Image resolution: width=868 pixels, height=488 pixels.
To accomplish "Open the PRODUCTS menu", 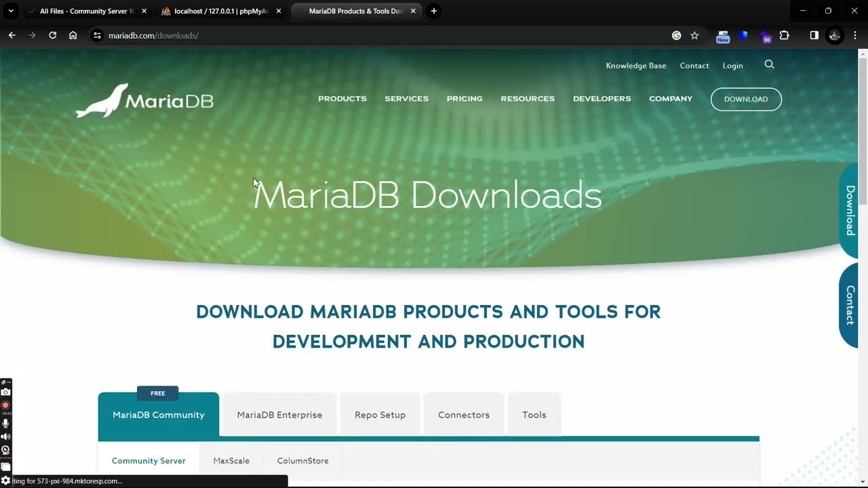I will tap(342, 99).
